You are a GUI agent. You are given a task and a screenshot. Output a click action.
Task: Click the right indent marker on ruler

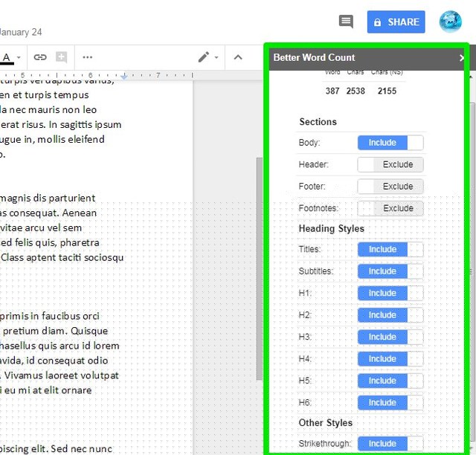[124, 76]
